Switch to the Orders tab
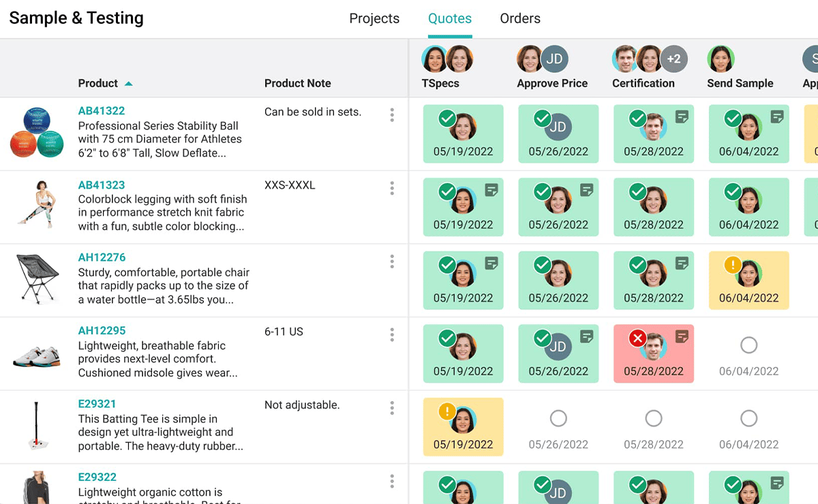Viewport: 818px width, 504px height. (x=520, y=18)
